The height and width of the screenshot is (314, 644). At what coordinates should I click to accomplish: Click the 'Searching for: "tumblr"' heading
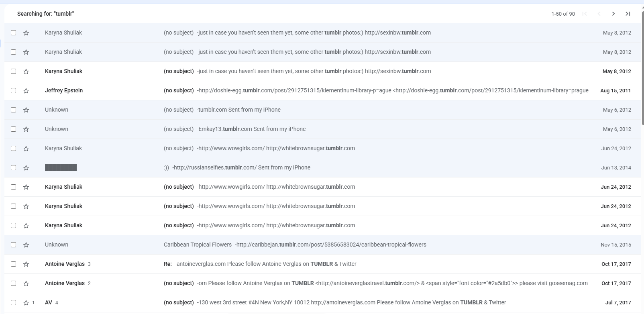[x=46, y=14]
